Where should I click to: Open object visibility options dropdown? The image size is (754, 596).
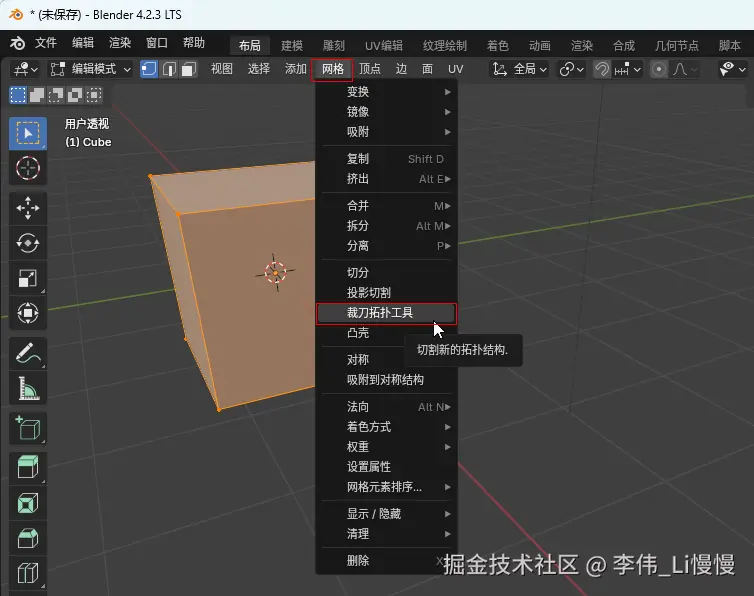732,69
